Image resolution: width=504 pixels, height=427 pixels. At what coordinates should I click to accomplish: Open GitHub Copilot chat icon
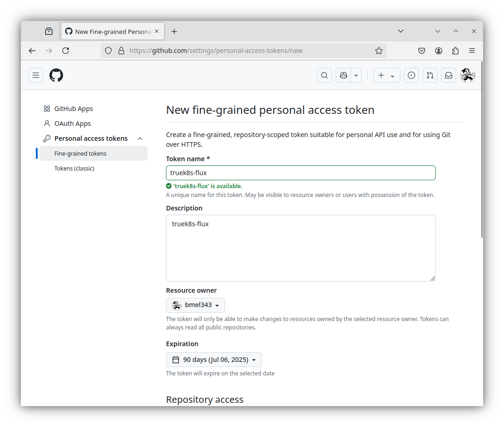344,75
